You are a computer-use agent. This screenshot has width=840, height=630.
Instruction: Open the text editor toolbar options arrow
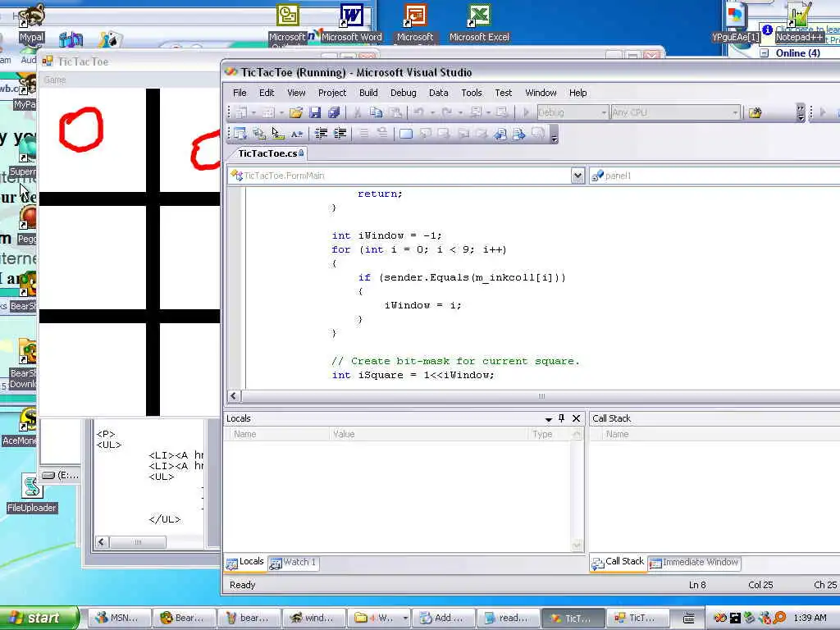pyautogui.click(x=554, y=135)
